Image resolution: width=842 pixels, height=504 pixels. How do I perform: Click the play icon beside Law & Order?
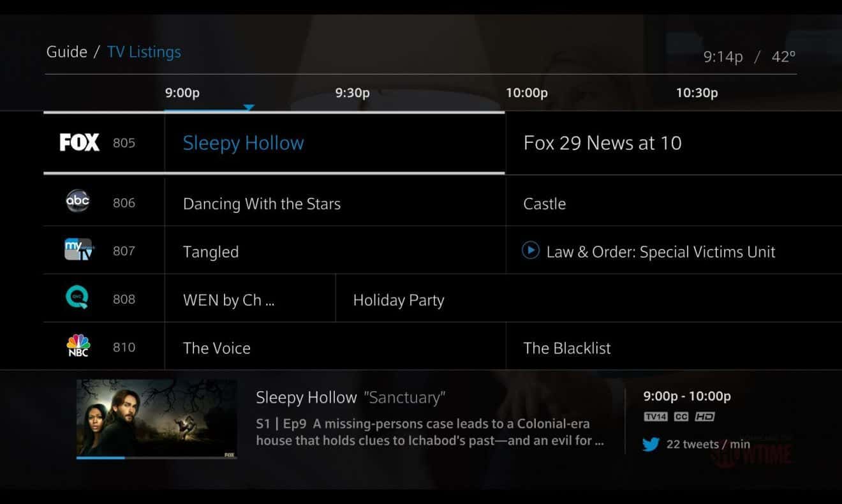pyautogui.click(x=531, y=251)
